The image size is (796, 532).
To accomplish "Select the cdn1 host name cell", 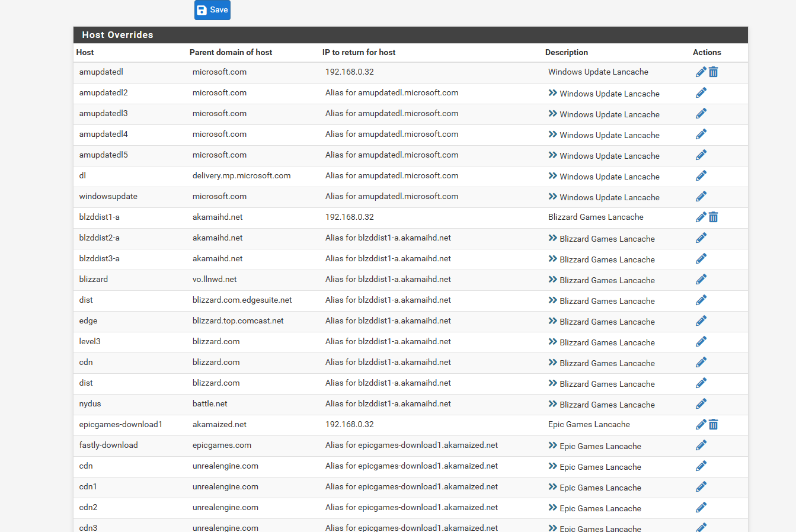I will tap(88, 486).
